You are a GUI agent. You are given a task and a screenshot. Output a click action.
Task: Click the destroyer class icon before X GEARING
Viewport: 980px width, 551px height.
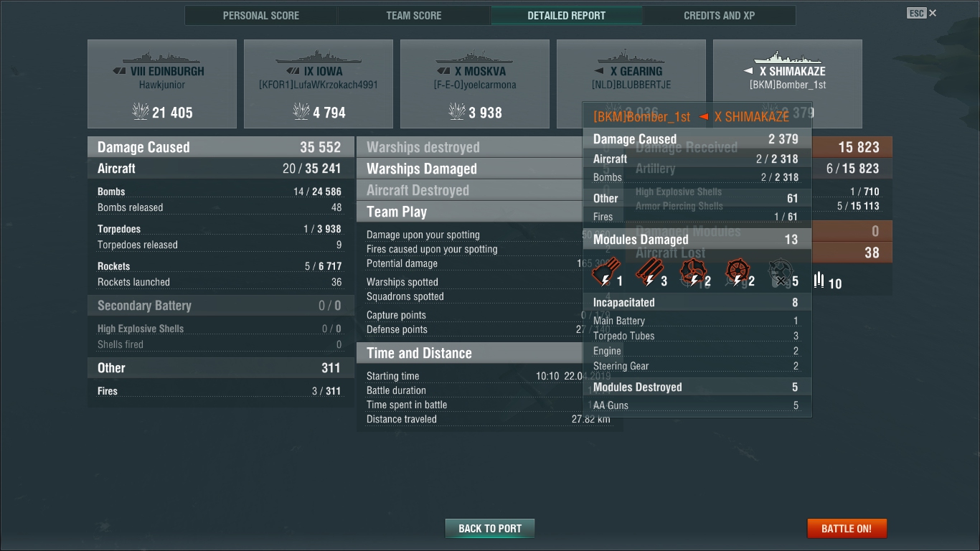pyautogui.click(x=599, y=71)
